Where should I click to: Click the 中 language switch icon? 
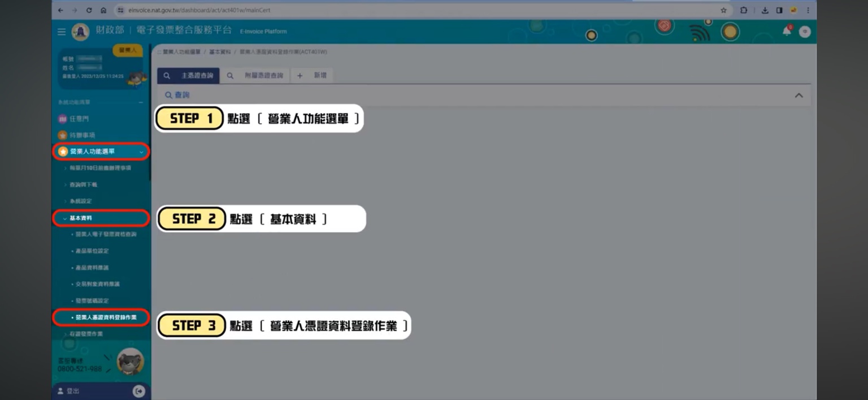(x=805, y=32)
